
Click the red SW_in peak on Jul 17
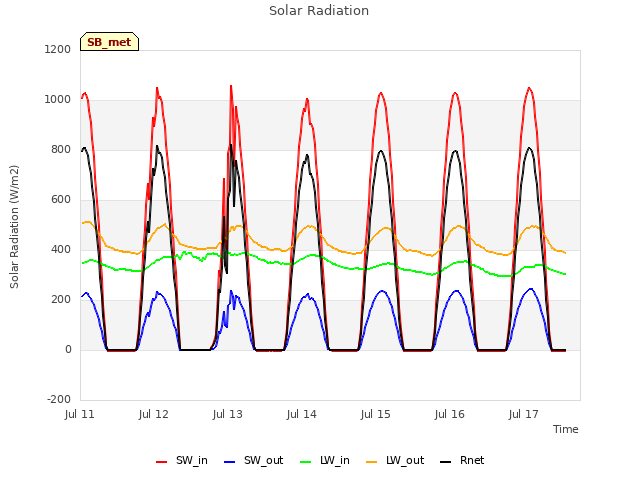pyautogui.click(x=529, y=88)
